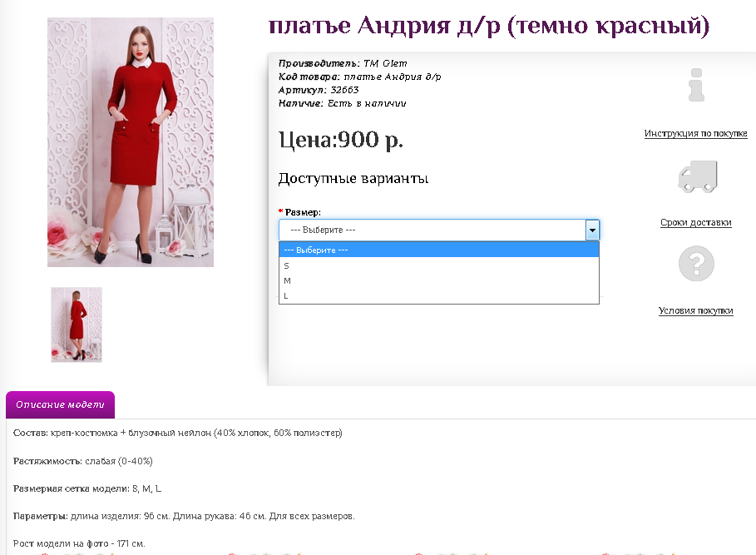Click the Параметры длина изделия line
The height and width of the screenshot is (555, 756).
coord(184,516)
